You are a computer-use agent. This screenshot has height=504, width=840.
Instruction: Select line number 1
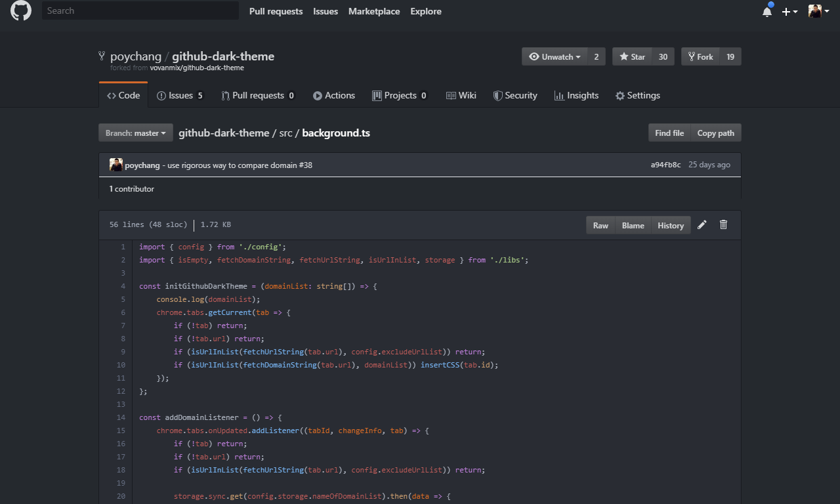coord(122,247)
